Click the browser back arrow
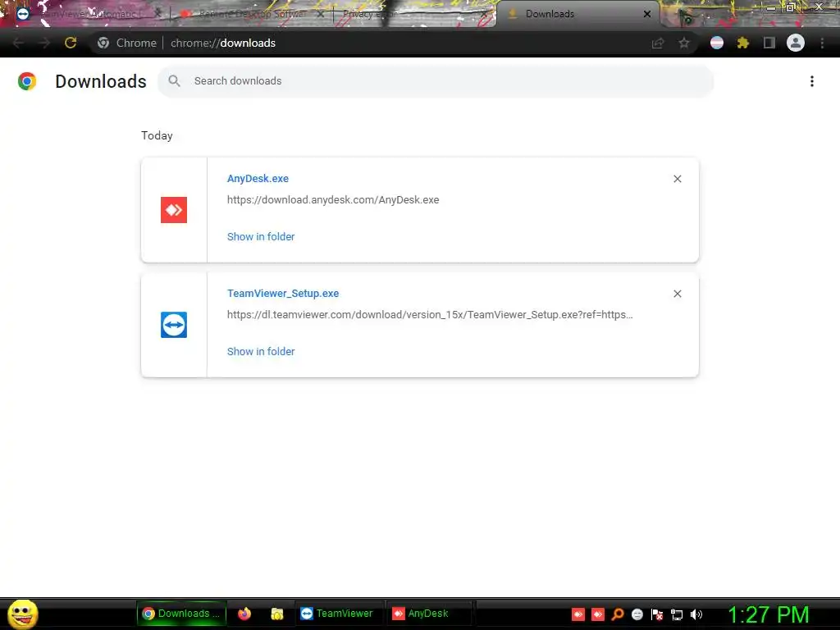 [18, 43]
